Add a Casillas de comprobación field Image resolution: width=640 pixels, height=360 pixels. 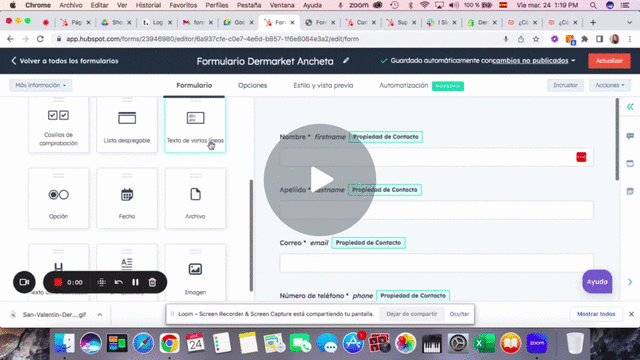tap(58, 124)
